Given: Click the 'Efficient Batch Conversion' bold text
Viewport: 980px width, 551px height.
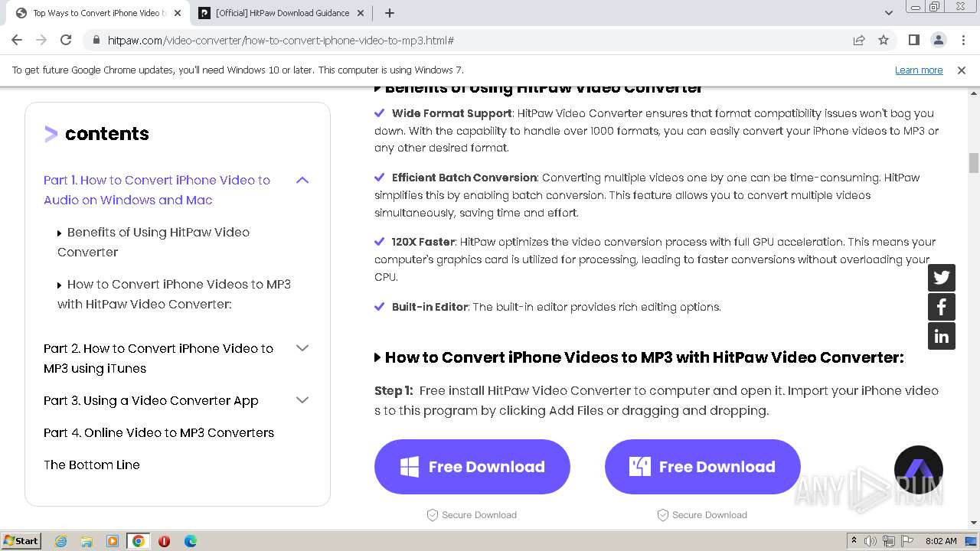Looking at the screenshot, I should pyautogui.click(x=465, y=178).
